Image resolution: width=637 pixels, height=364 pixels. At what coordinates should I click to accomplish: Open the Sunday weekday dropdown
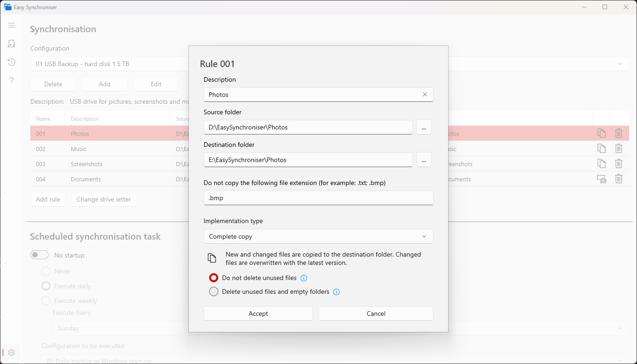point(340,328)
